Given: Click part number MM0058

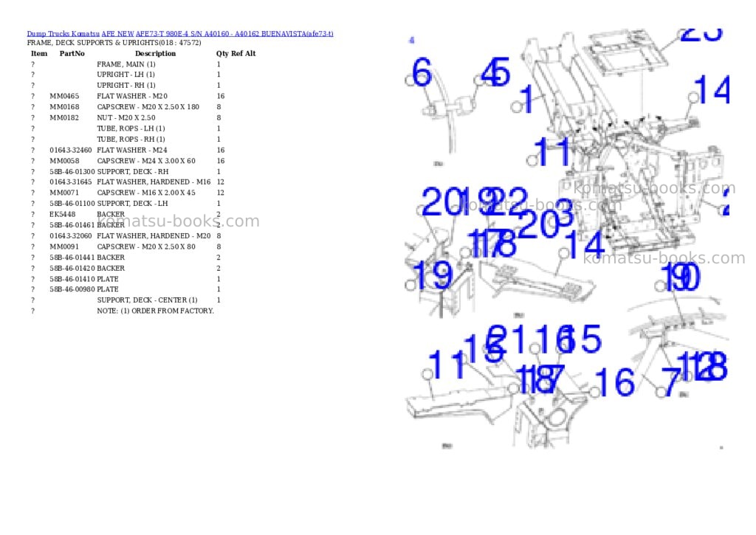Looking at the screenshot, I should (x=64, y=161).
